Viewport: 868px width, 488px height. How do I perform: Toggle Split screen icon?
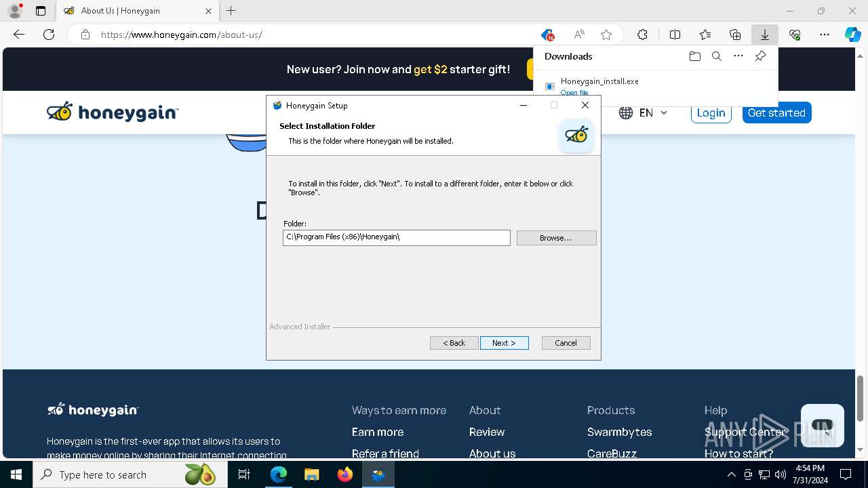[x=675, y=35]
